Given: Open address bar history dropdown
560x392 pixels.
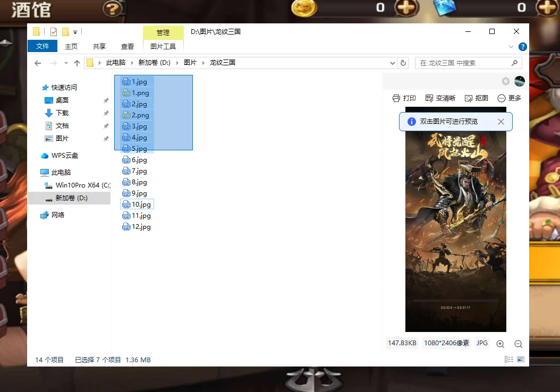Looking at the screenshot, I should 393,63.
